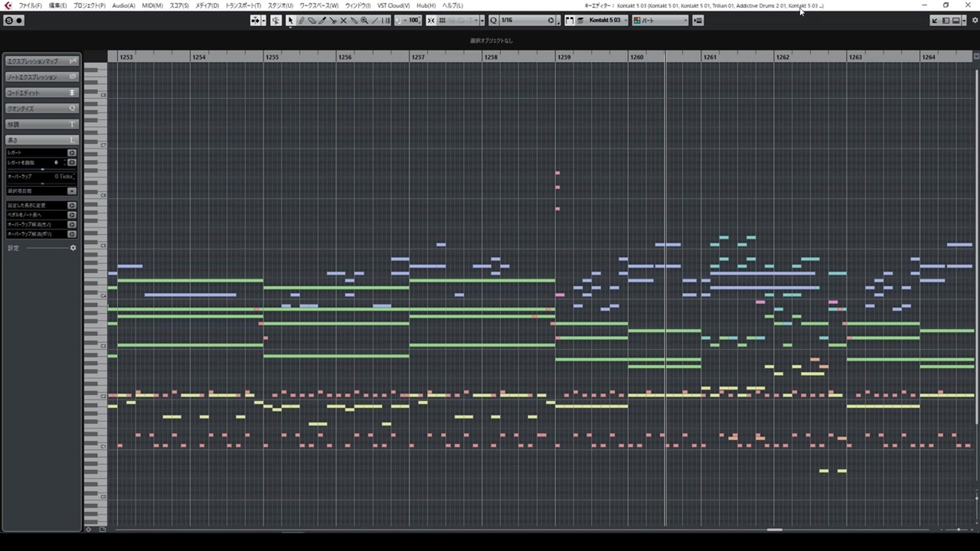Expand the クオンタイズ section

click(x=41, y=109)
